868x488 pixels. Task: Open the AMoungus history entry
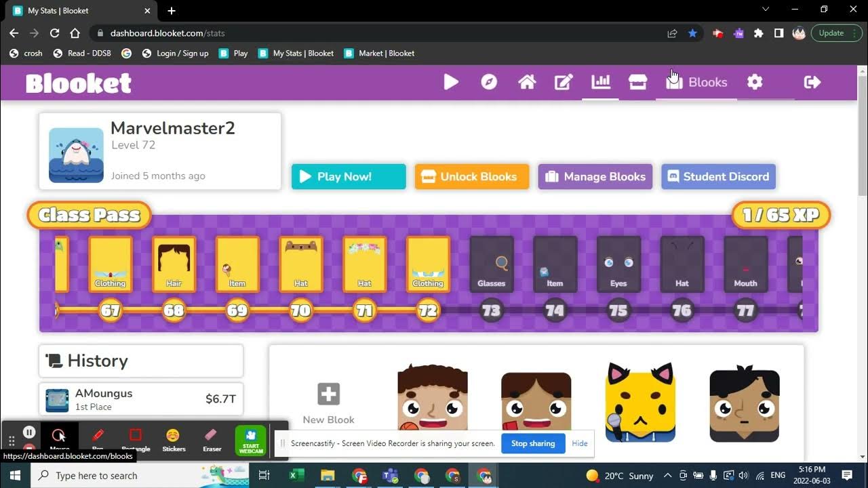tap(141, 399)
